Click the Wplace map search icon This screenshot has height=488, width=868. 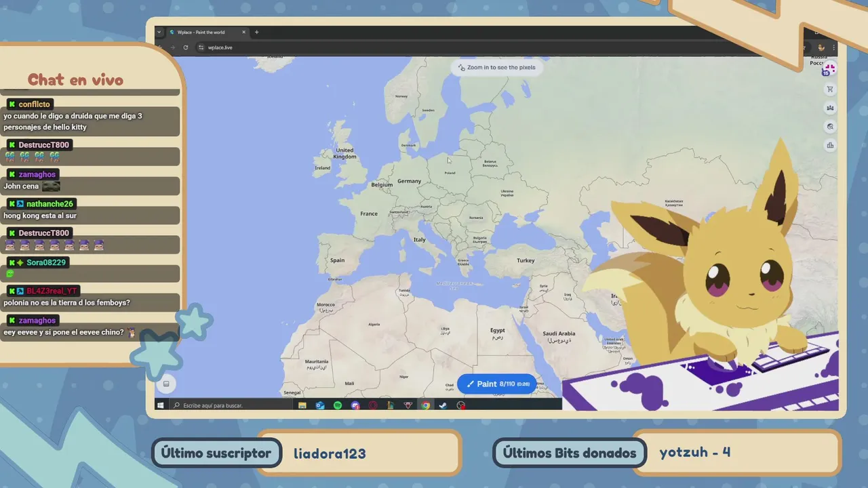(829, 127)
